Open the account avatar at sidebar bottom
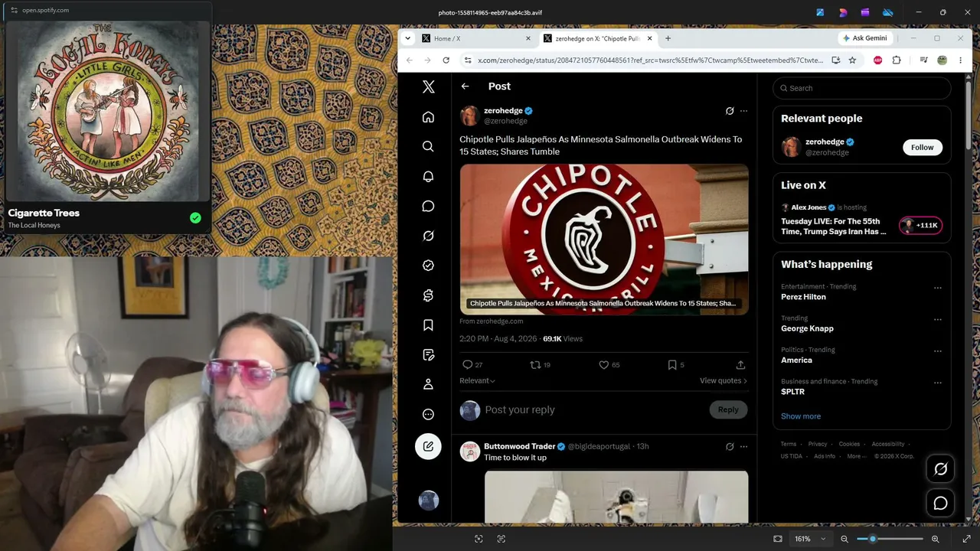The width and height of the screenshot is (980, 551). 429,500
